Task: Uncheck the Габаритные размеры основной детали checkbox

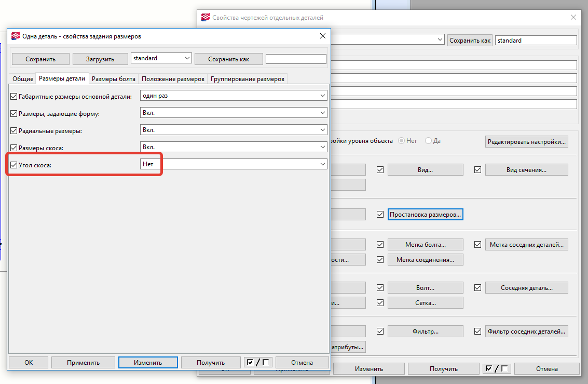Action: pyautogui.click(x=14, y=97)
